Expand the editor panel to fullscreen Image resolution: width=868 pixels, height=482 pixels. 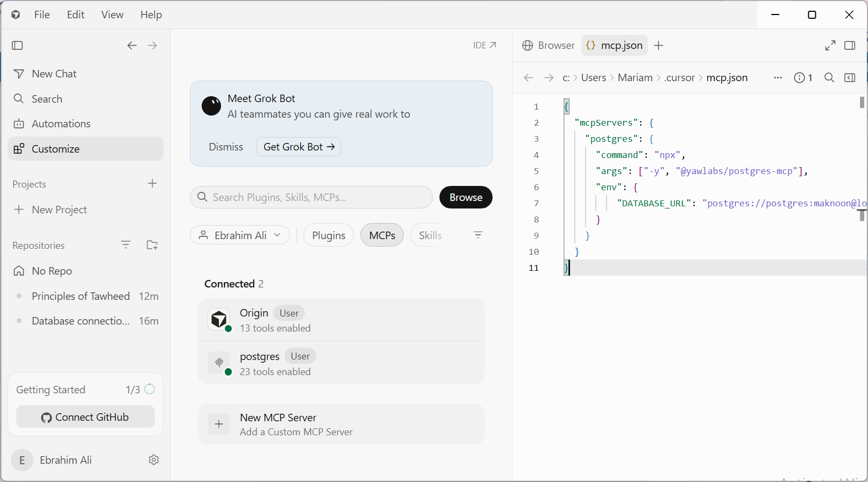click(x=830, y=45)
